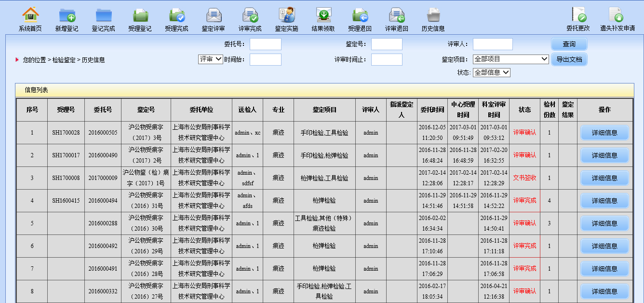Open 详细信息 for row 2016000492
644x303 pixels.
click(604, 246)
